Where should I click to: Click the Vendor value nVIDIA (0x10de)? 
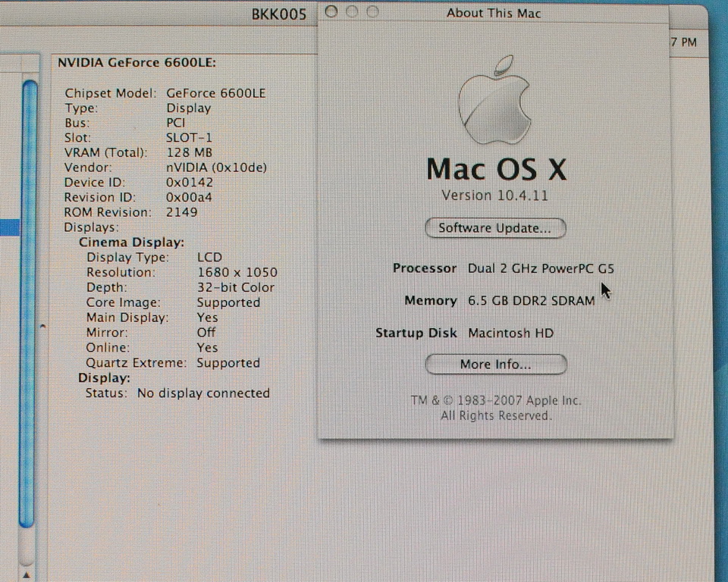tap(216, 167)
